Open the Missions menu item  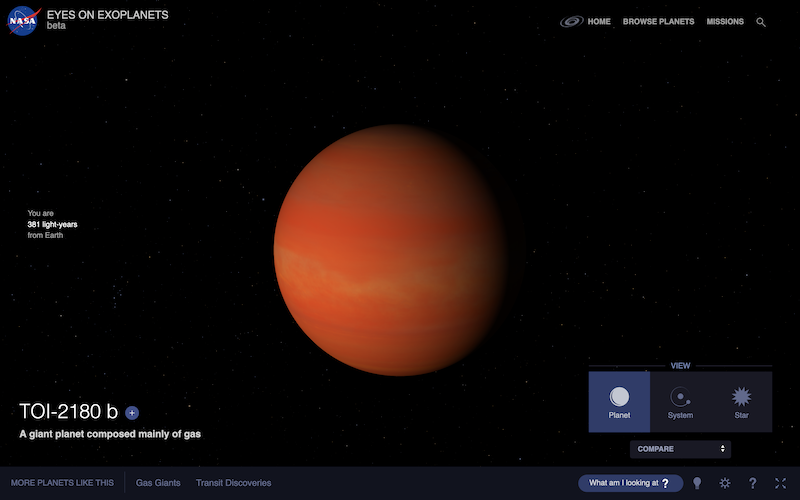(x=725, y=21)
